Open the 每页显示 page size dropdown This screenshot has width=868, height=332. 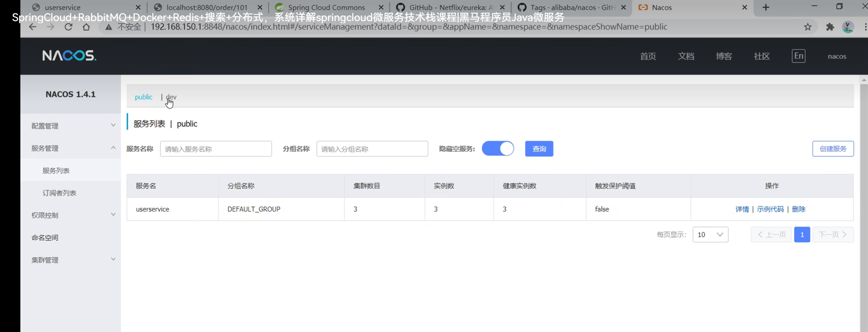point(710,235)
